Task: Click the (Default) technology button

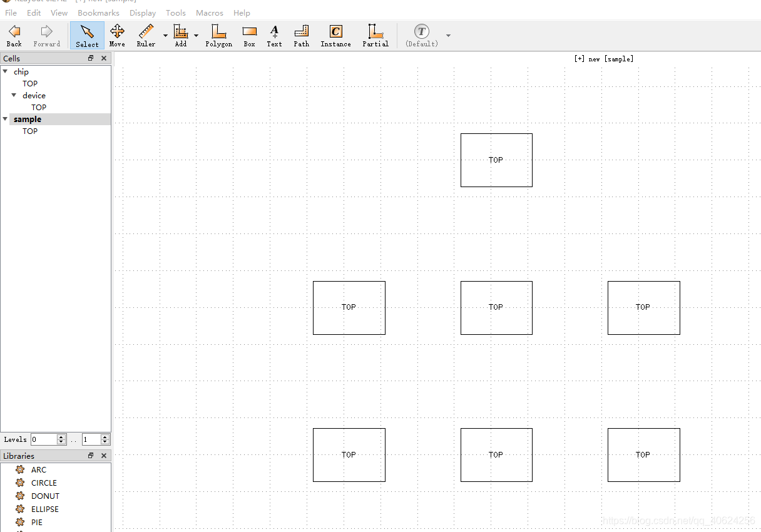Action: [422, 36]
